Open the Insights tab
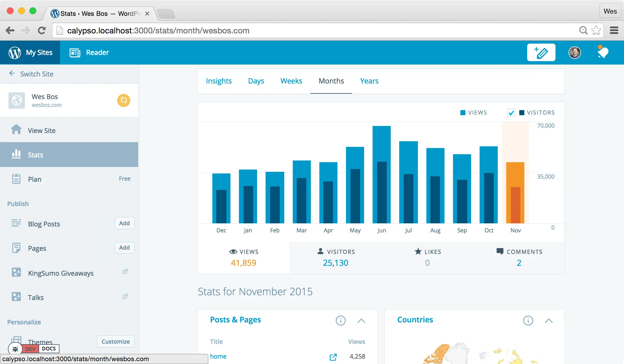The height and width of the screenshot is (364, 624). coord(219,81)
